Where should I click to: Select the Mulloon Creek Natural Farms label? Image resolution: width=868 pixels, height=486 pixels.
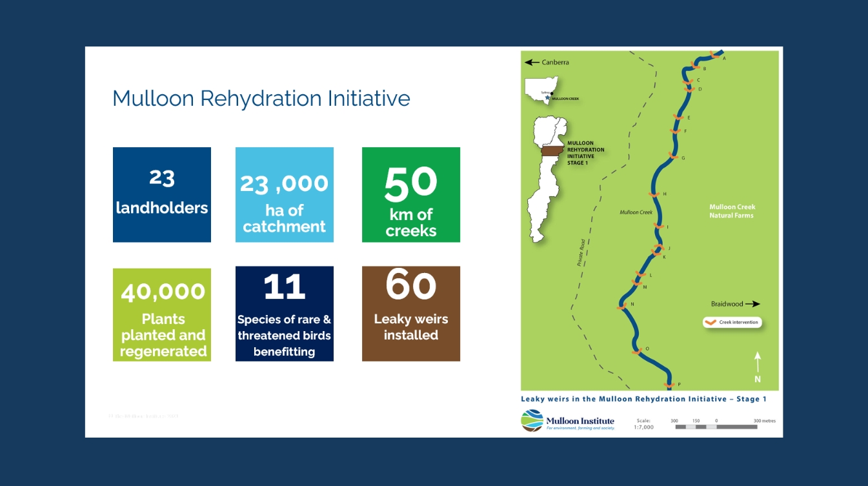[x=732, y=211]
